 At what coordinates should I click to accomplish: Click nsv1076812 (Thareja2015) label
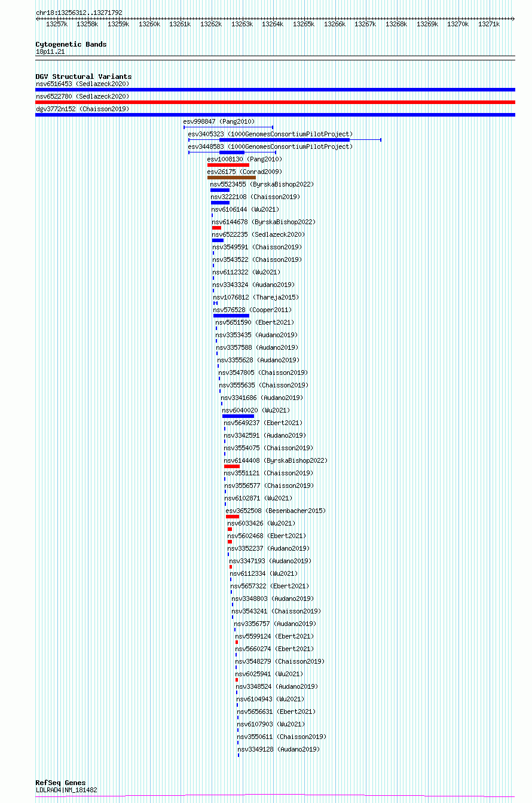[x=256, y=297]
